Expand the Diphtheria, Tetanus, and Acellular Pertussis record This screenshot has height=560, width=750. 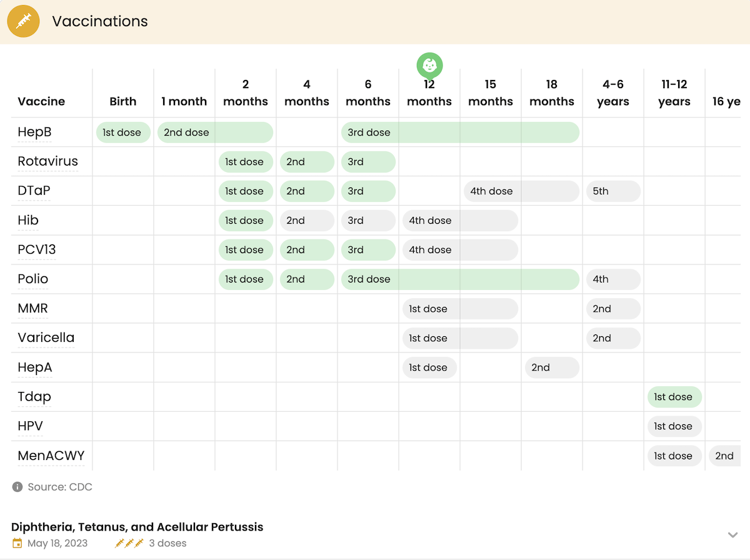coord(733,535)
